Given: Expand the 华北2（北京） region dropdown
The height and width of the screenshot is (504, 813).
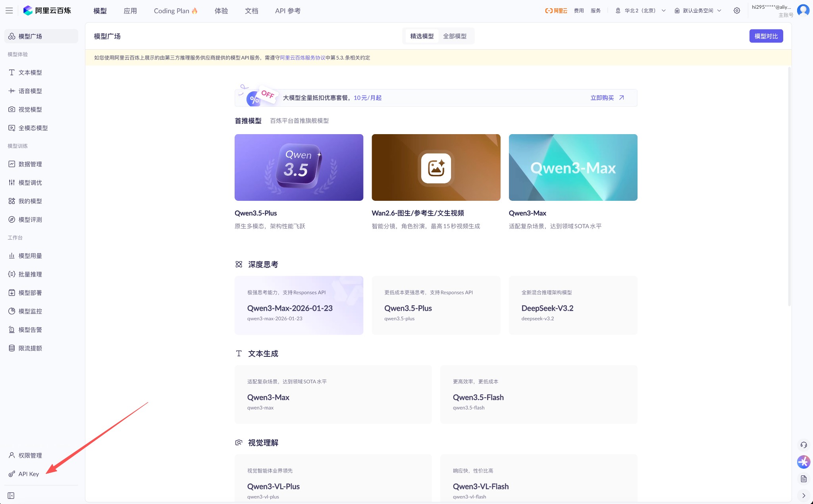Looking at the screenshot, I should 640,11.
